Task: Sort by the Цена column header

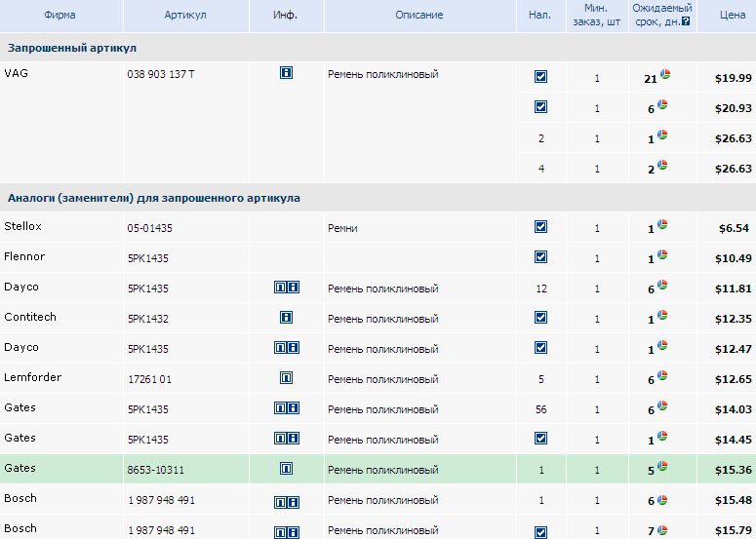Action: [733, 15]
